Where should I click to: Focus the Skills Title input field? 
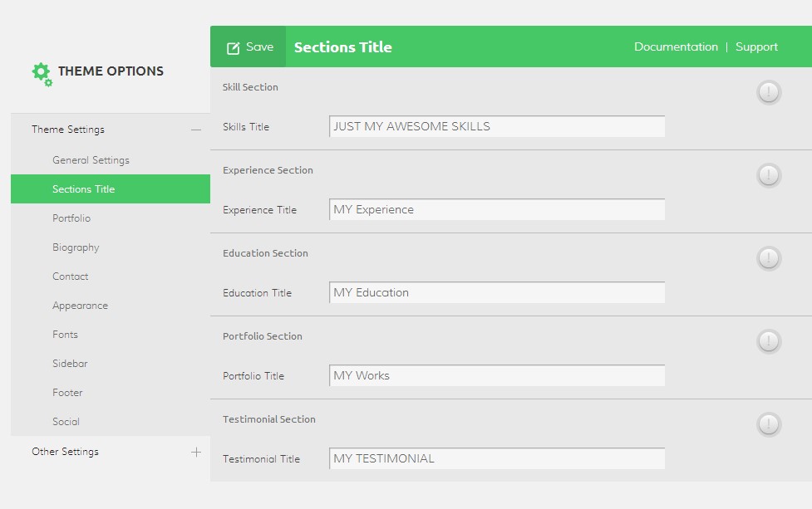coord(496,127)
